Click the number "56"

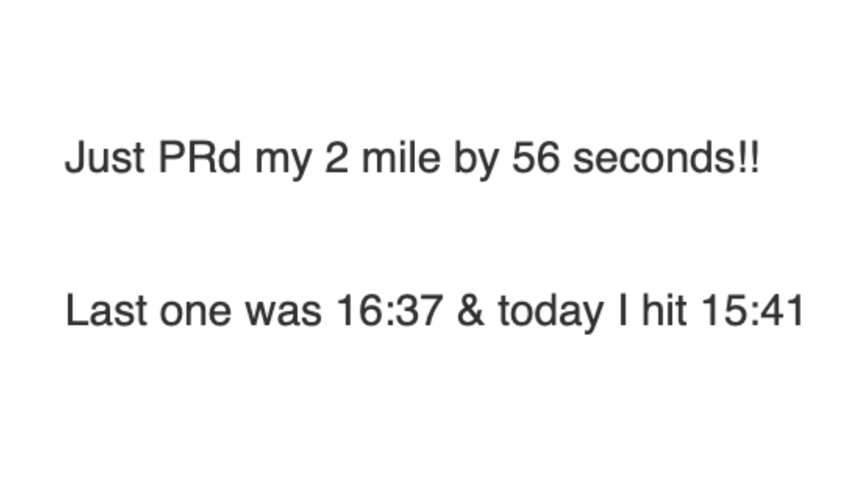536,157
